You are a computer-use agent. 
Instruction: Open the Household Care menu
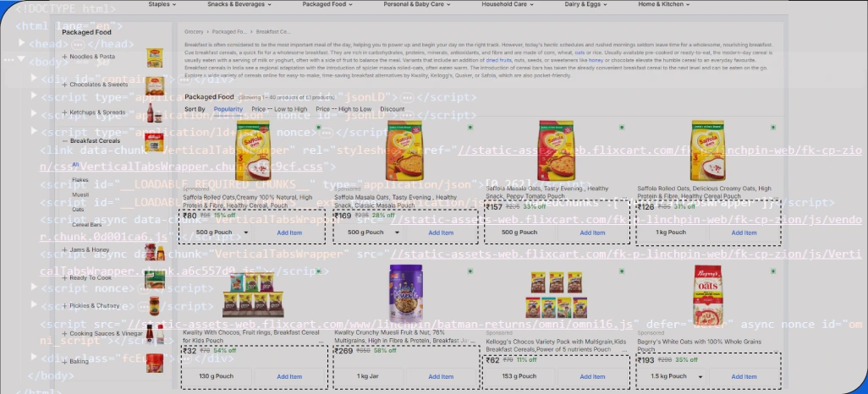pos(508,4)
